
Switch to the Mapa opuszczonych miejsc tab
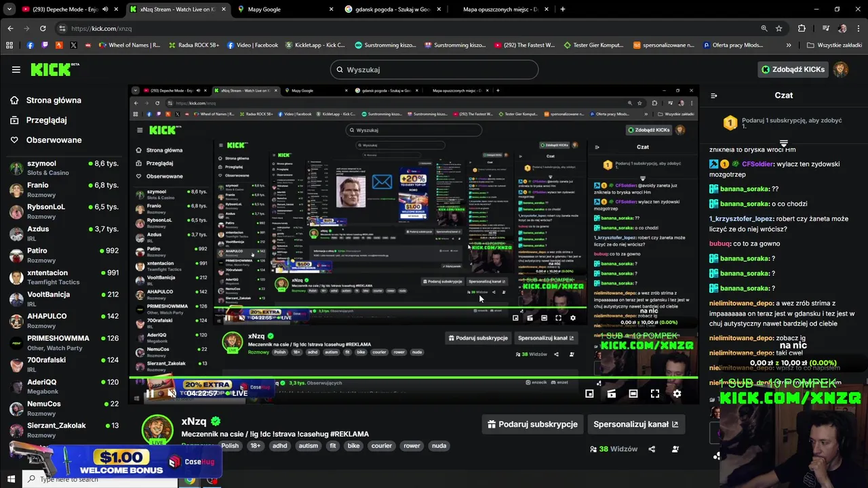[500, 9]
